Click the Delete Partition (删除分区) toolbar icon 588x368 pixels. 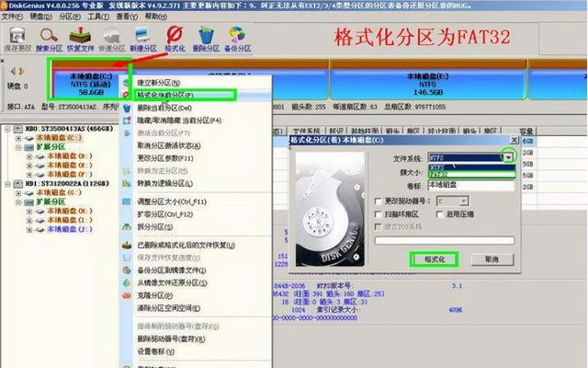coord(206,39)
